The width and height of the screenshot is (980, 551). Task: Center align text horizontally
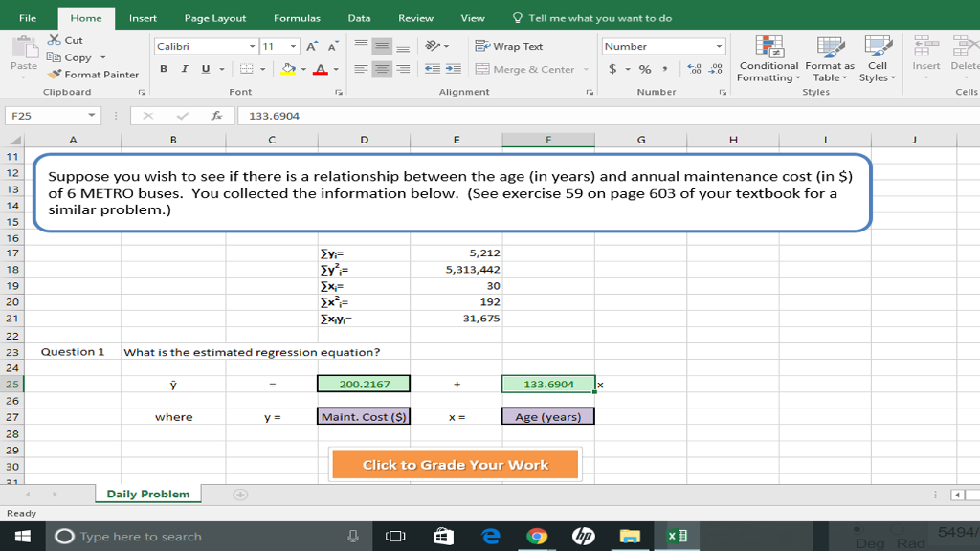(x=382, y=69)
